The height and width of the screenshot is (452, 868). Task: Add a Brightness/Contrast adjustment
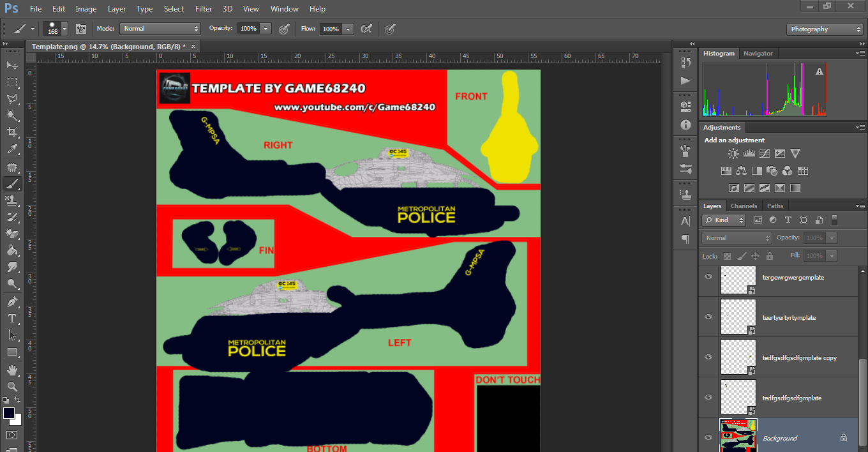click(733, 154)
